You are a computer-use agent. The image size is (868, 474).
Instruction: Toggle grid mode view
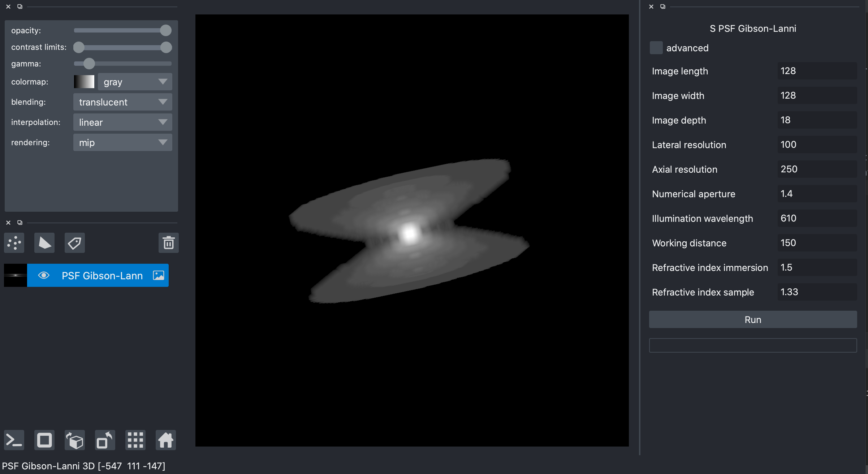coord(135,440)
